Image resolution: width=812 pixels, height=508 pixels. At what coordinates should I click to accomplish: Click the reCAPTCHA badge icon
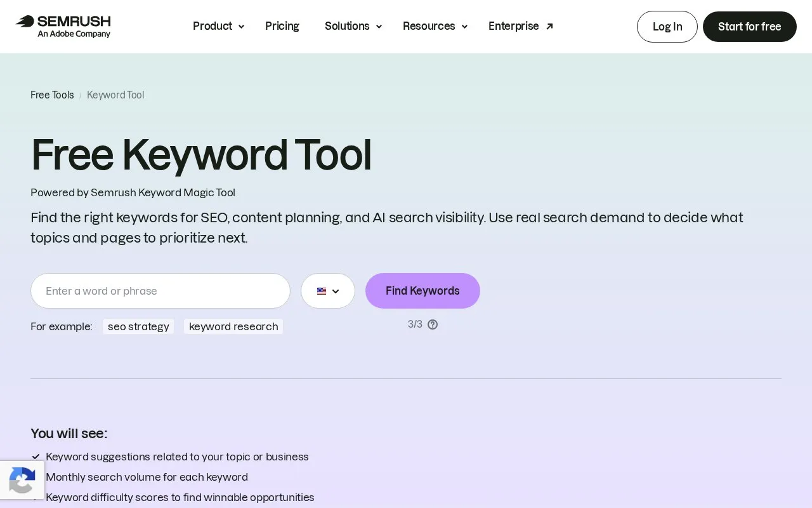coord(22,480)
